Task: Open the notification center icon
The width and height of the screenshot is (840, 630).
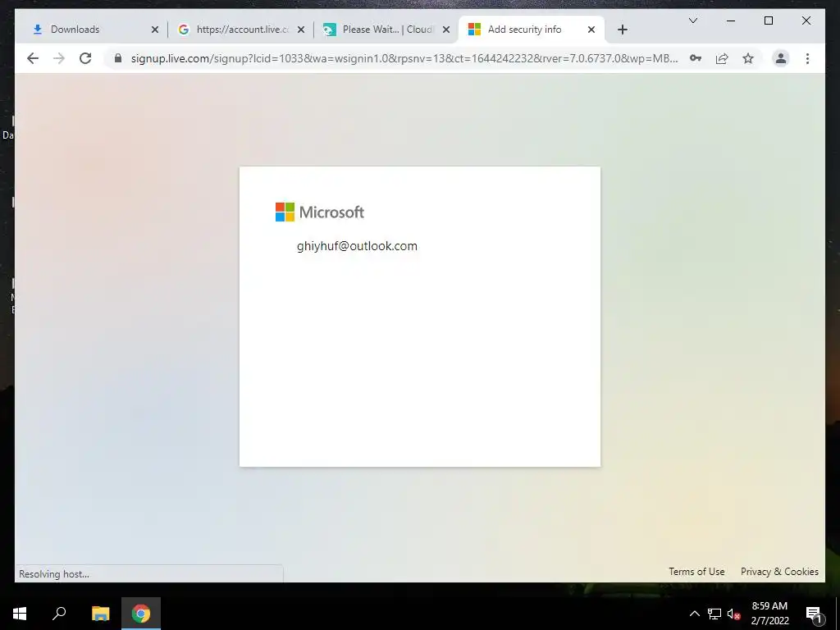Action: point(814,614)
